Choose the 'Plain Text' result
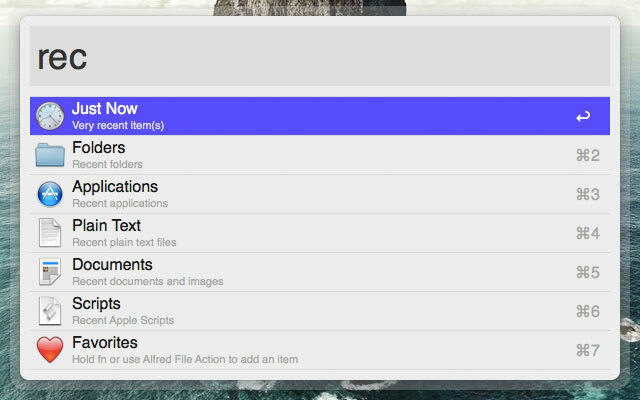This screenshot has width=640, height=400. tap(320, 233)
